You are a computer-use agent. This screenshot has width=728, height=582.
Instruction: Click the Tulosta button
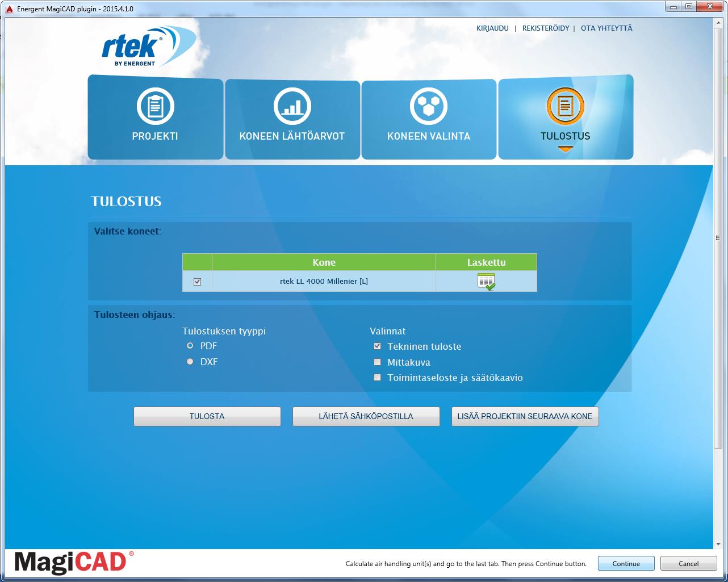click(x=207, y=416)
